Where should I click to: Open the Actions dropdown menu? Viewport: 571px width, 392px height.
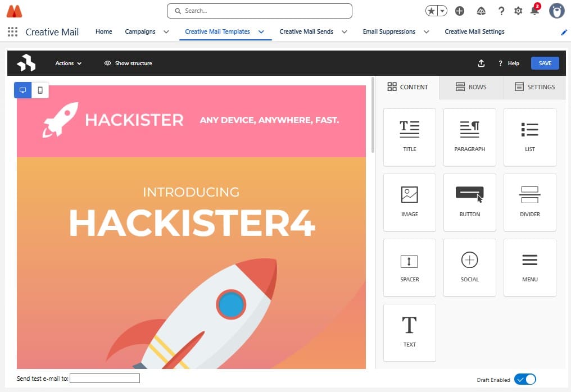click(68, 63)
